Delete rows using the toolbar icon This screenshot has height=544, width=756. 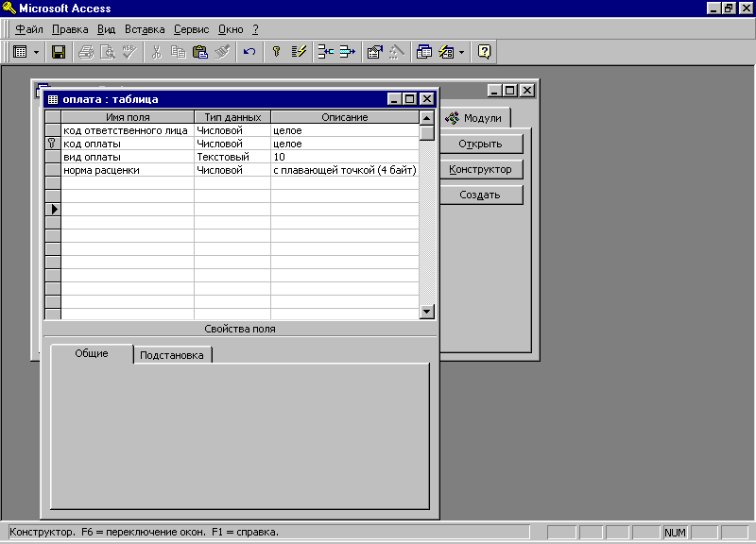click(x=347, y=52)
